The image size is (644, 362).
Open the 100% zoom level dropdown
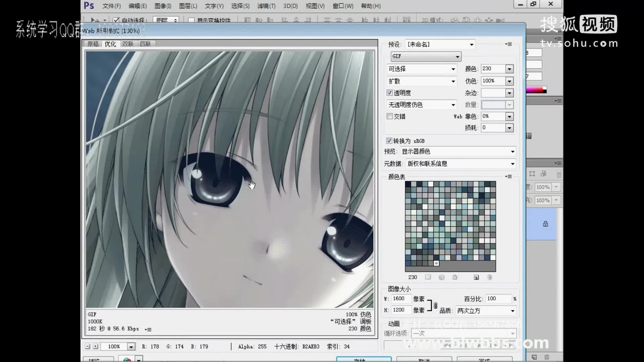click(x=131, y=347)
